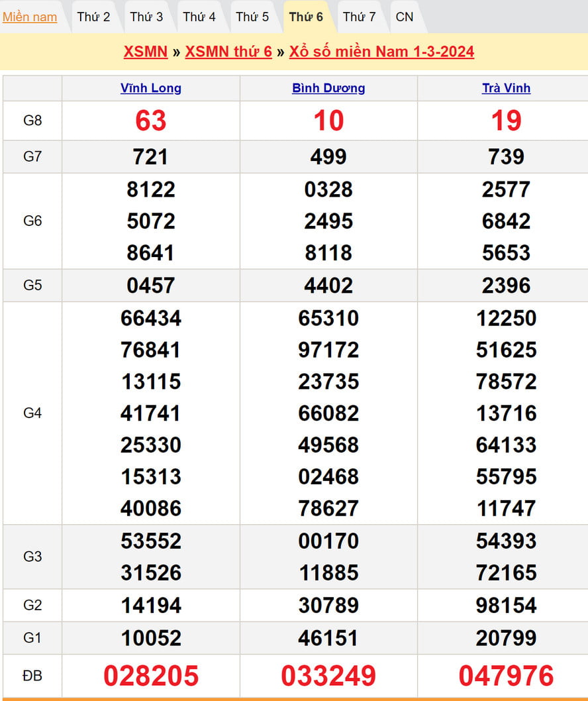Select the Thứ 3 tab
Image resolution: width=588 pixels, height=701 pixels.
tap(146, 17)
